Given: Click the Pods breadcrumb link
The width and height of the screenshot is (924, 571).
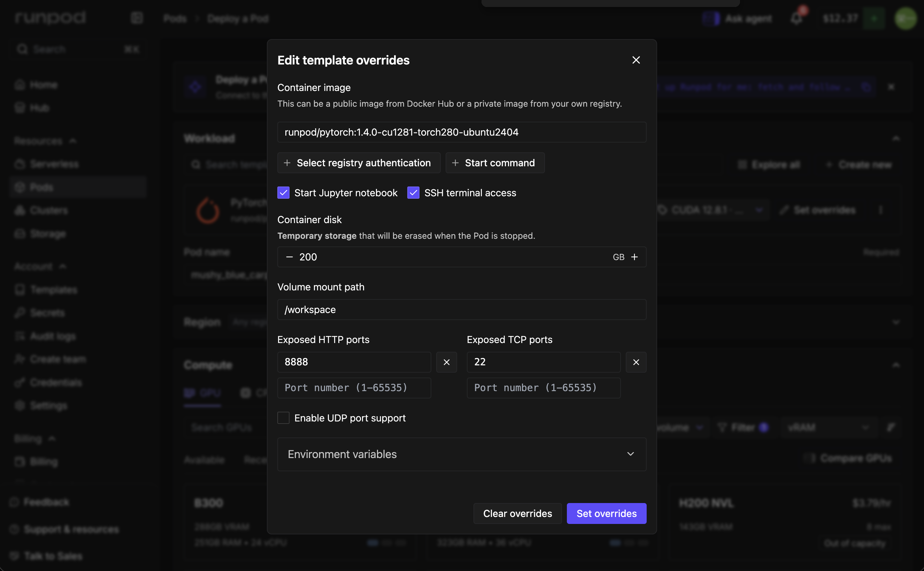Looking at the screenshot, I should pos(175,18).
